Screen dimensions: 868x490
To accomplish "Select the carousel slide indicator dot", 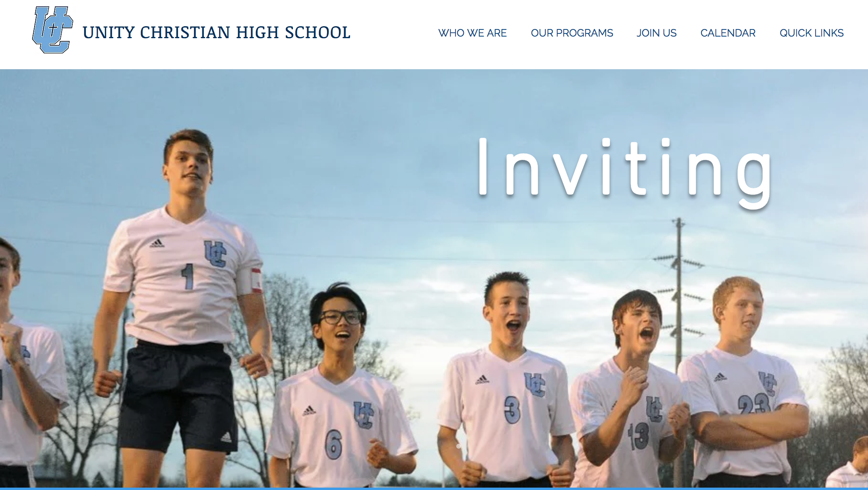I will click(x=458, y=446).
